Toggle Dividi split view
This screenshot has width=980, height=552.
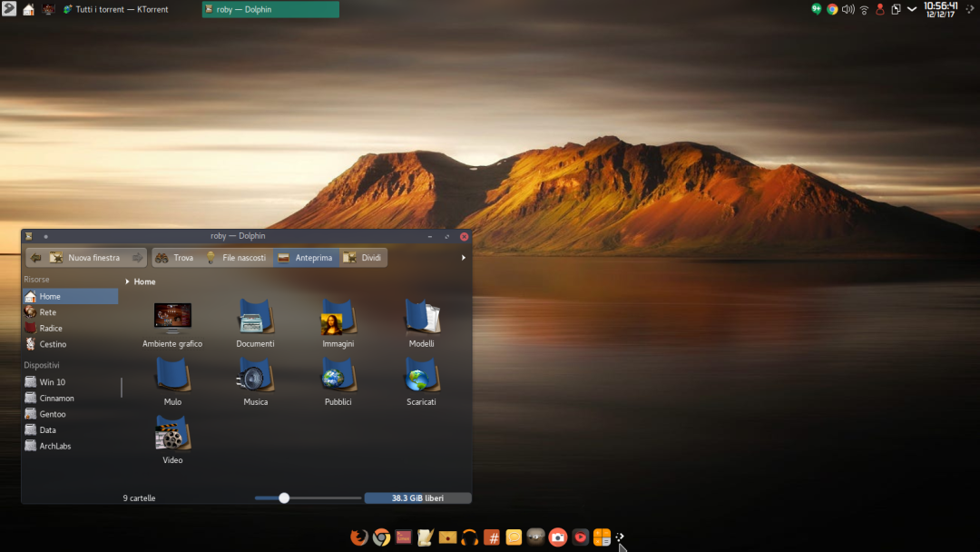coord(363,258)
